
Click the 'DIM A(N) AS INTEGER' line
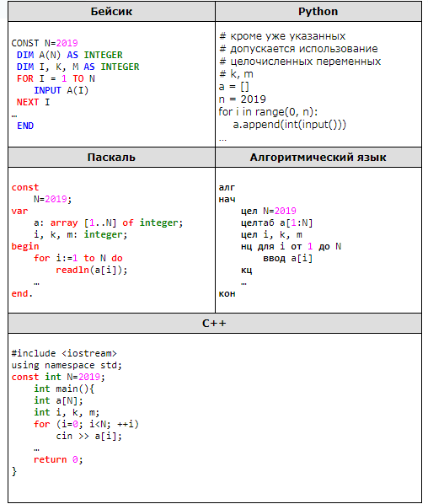[x=70, y=55]
